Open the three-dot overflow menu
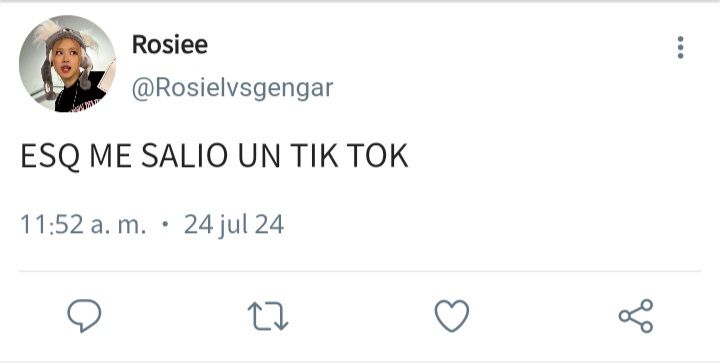 pos(680,47)
